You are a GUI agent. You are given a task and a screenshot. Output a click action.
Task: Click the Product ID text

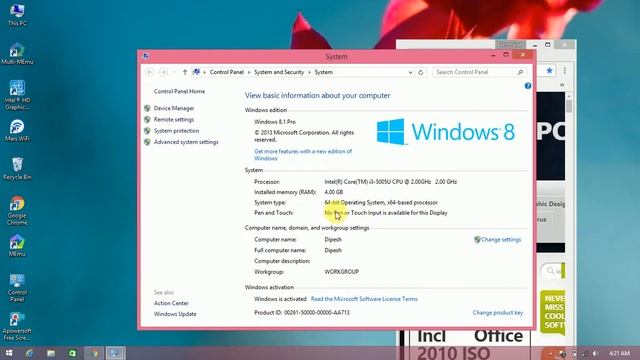coord(302,313)
